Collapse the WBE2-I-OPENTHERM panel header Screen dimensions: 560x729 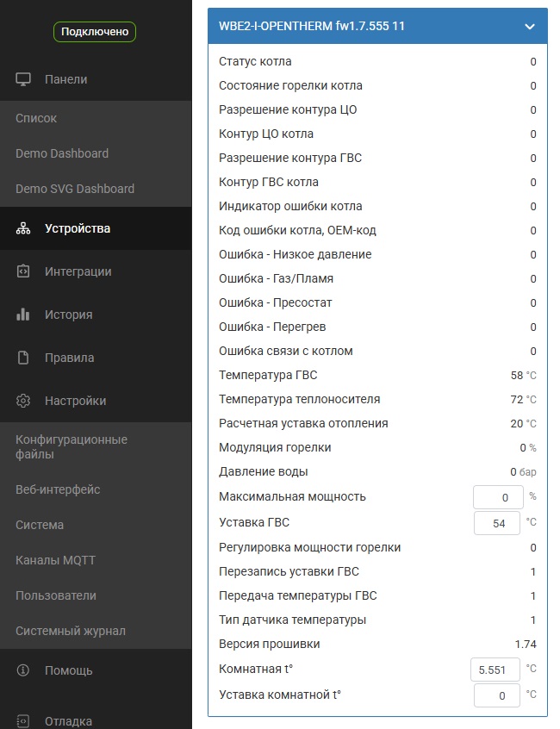coord(377,26)
